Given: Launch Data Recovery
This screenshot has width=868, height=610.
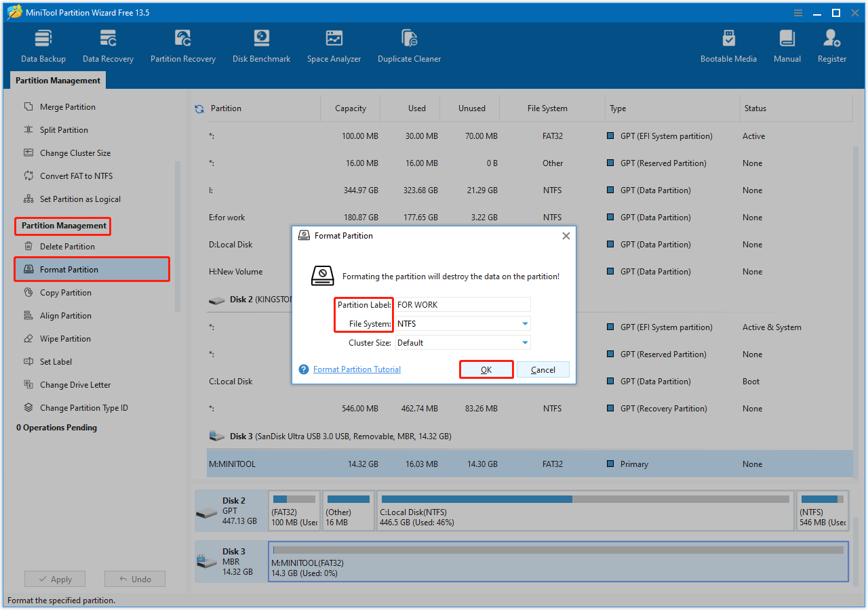Looking at the screenshot, I should 108,44.
